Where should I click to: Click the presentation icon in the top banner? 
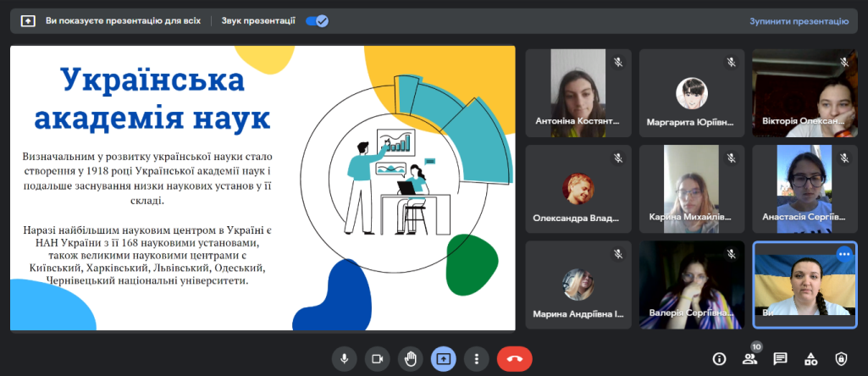[28, 21]
